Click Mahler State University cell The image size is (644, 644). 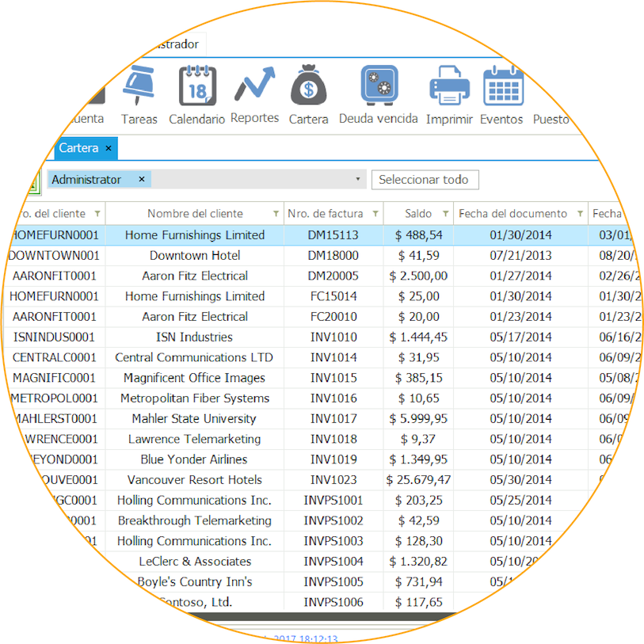pyautogui.click(x=195, y=419)
